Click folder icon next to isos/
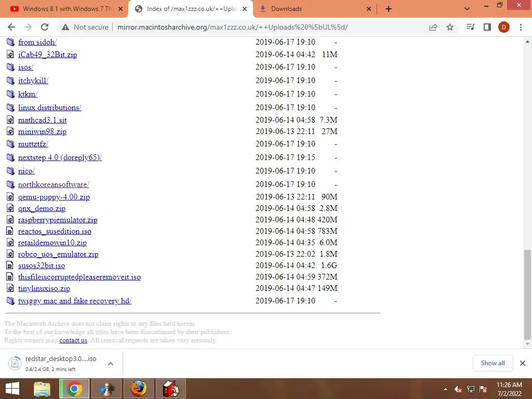 pyautogui.click(x=10, y=67)
